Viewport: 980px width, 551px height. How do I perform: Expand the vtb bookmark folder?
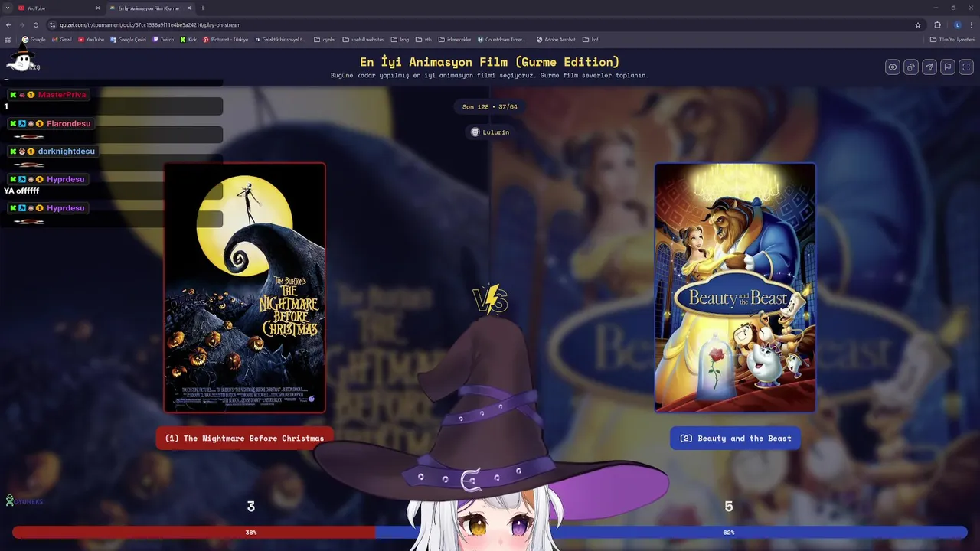pyautogui.click(x=423, y=39)
